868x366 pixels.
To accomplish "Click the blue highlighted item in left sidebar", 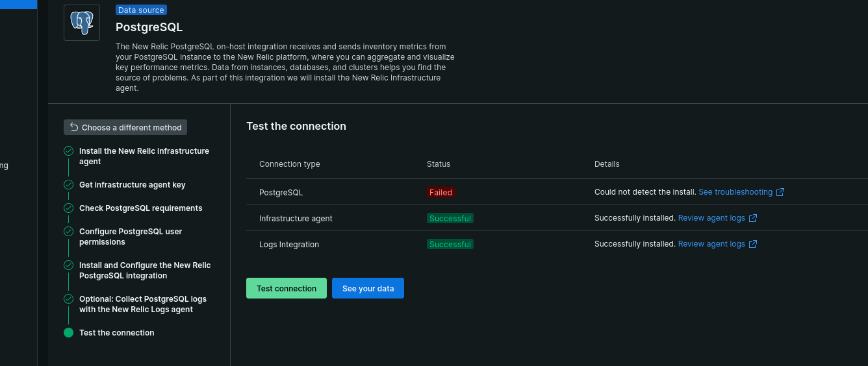I will 18,4.
